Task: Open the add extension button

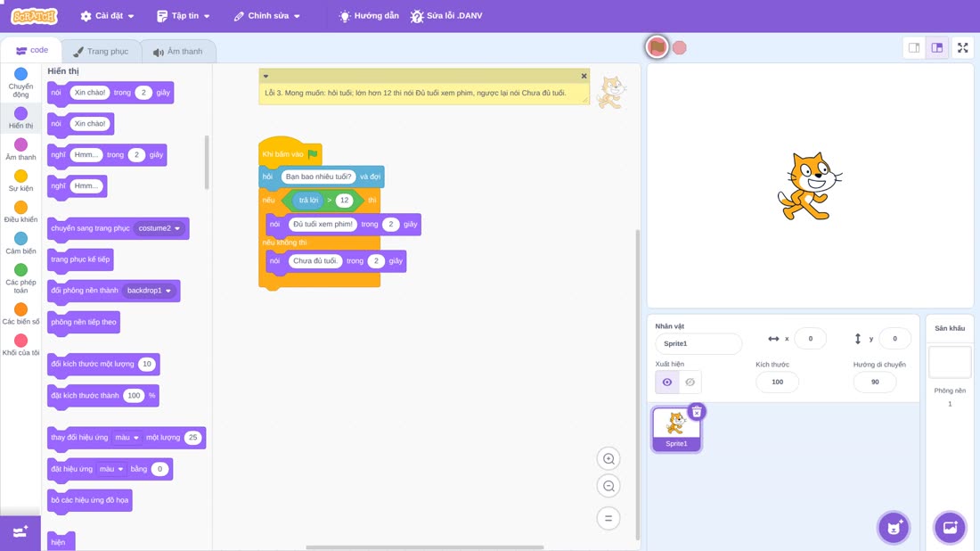Action: pos(20,533)
